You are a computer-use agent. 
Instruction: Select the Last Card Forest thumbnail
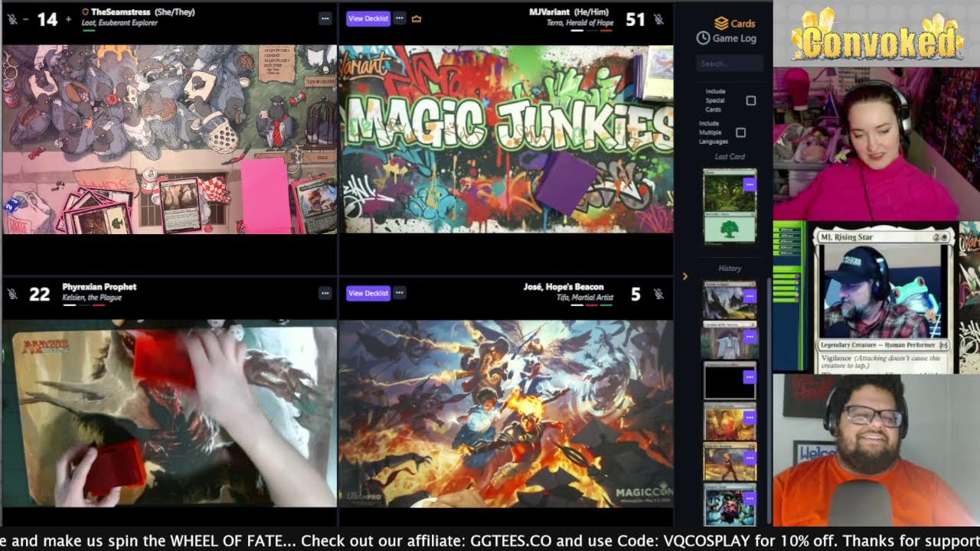tap(730, 207)
